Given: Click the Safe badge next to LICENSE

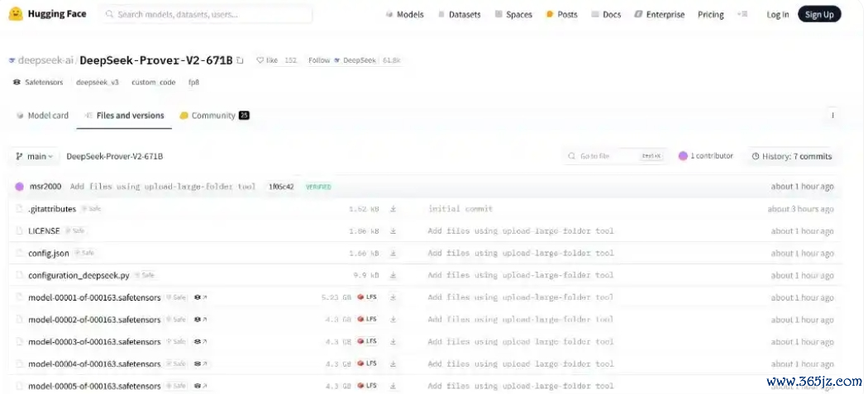Looking at the screenshot, I should coord(74,230).
